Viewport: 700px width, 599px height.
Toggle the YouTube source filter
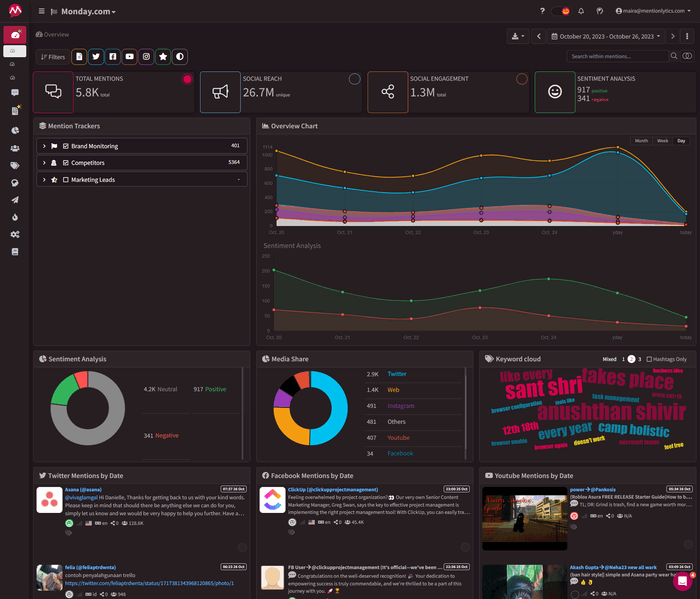[129, 57]
